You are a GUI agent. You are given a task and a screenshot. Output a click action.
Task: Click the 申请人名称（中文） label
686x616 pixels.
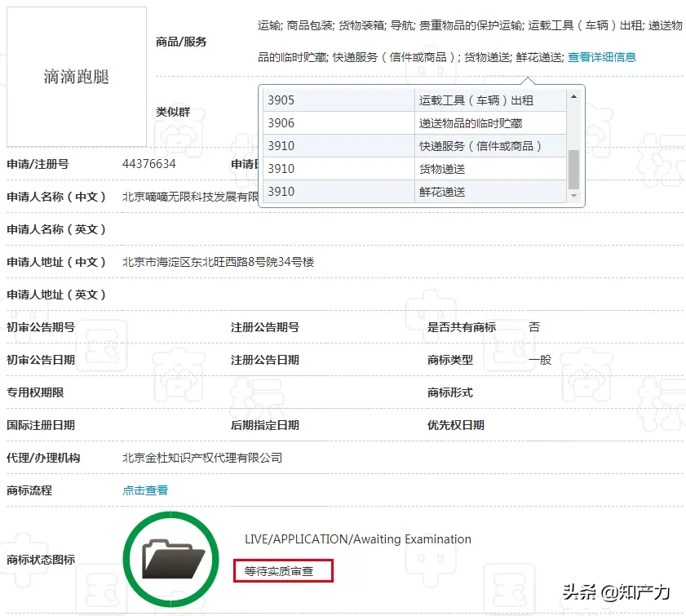coord(56,197)
